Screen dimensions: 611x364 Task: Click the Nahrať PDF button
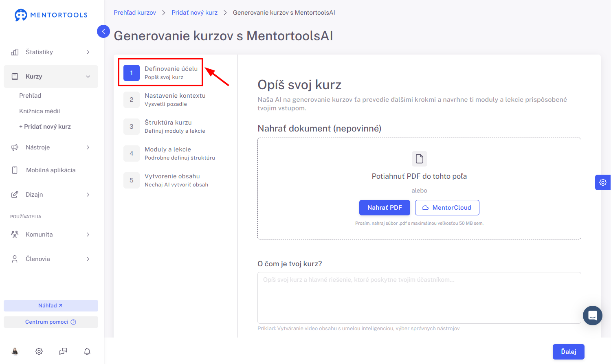385,208
